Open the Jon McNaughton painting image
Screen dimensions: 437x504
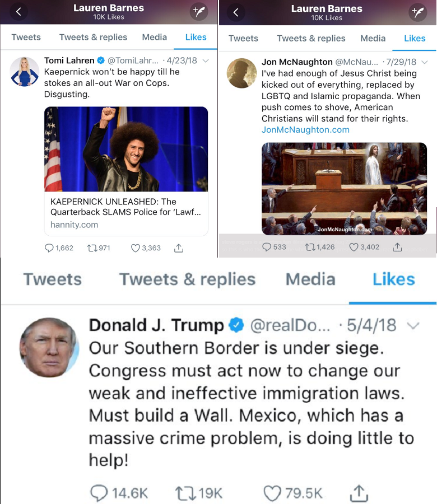(344, 189)
